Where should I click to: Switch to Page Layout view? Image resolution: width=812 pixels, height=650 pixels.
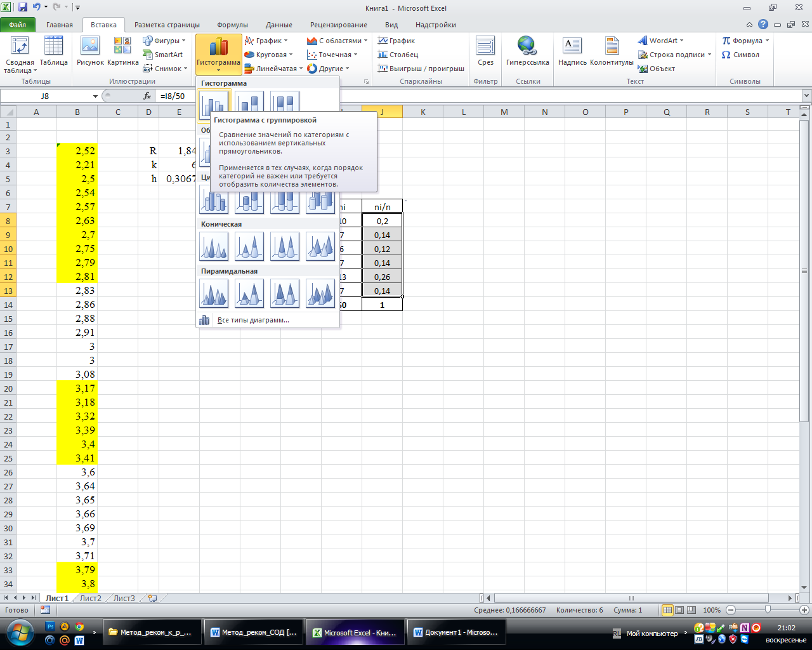coord(679,610)
